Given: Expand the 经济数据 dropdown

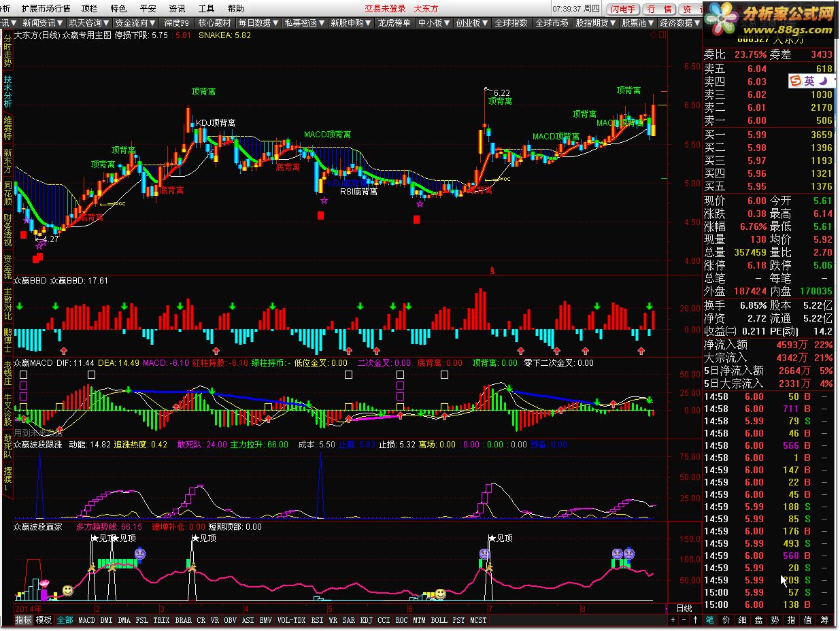Looking at the screenshot, I should point(680,22).
